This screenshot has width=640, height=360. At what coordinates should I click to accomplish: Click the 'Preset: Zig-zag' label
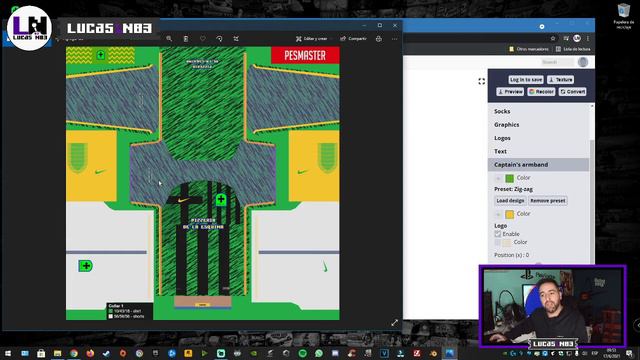click(x=513, y=189)
